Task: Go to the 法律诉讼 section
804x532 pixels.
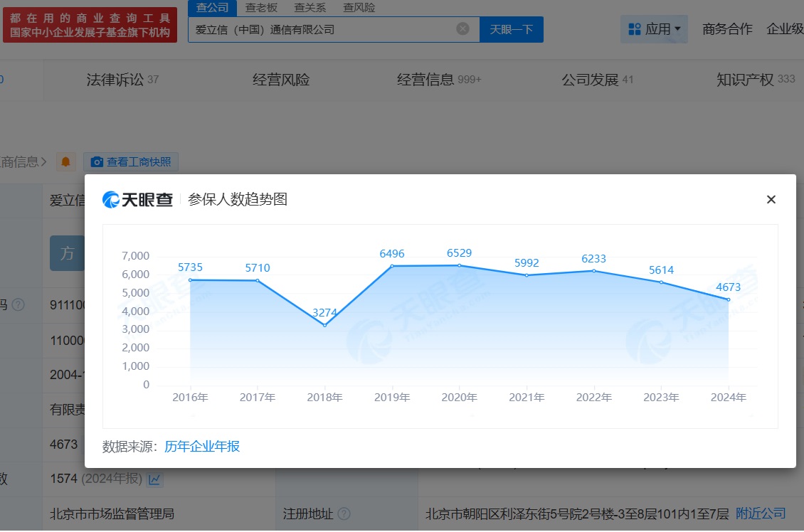Action: (x=122, y=80)
